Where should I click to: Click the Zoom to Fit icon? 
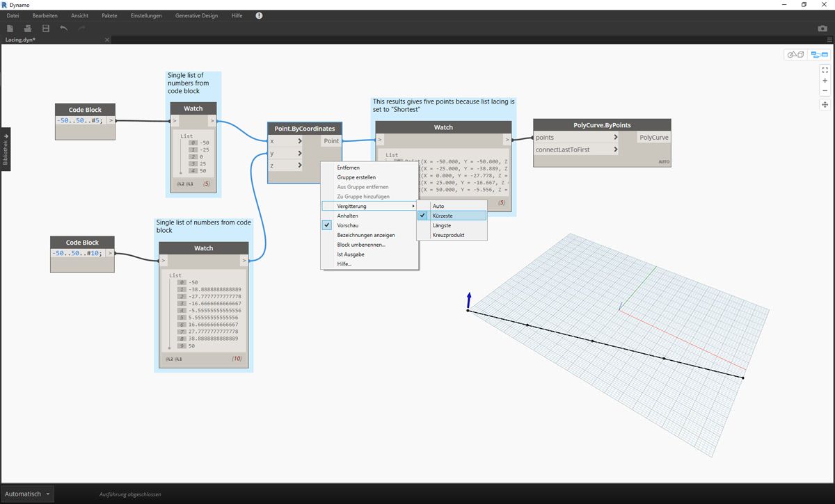coord(825,70)
